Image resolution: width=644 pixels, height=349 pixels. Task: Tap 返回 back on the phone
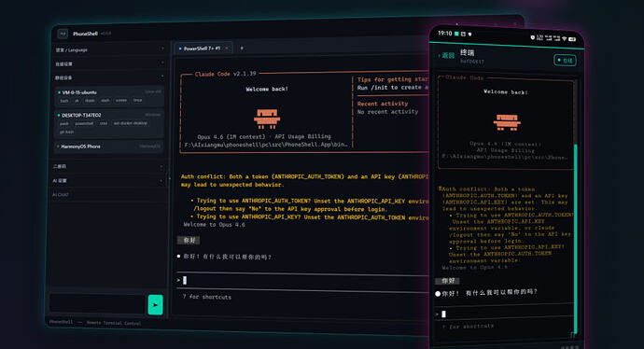click(x=447, y=55)
